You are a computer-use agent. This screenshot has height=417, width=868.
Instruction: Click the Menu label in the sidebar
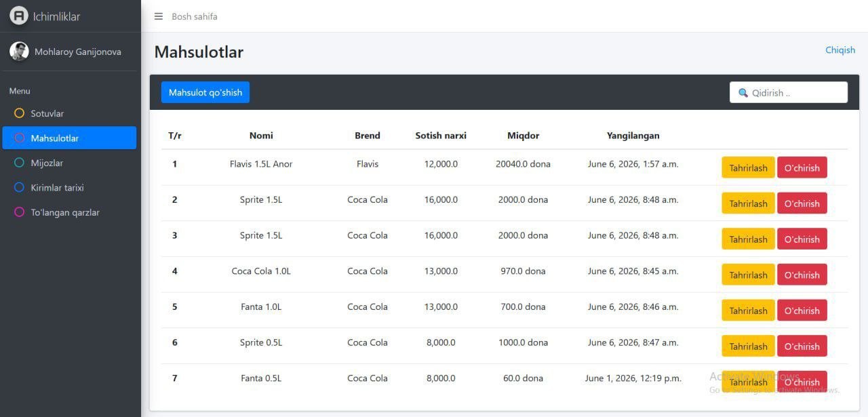click(20, 91)
